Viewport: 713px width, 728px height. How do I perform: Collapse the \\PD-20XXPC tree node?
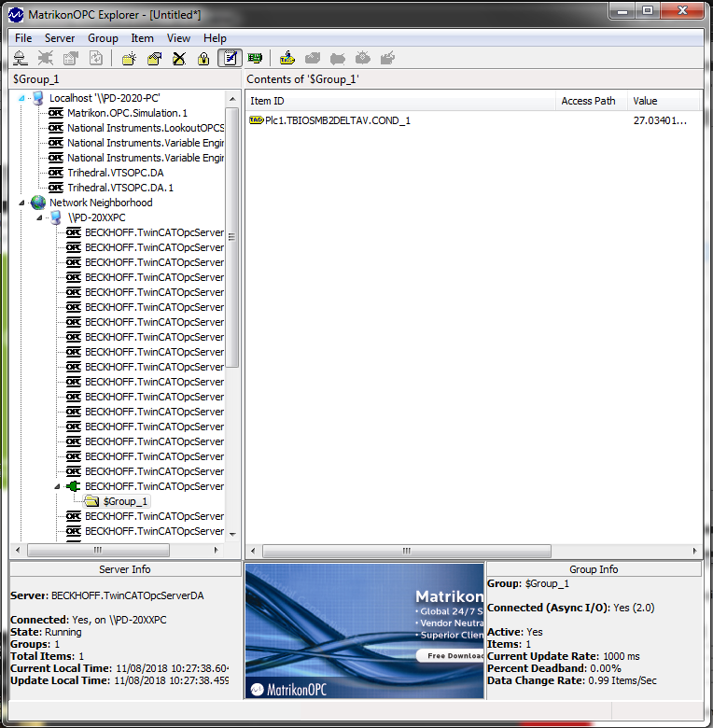pos(39,217)
